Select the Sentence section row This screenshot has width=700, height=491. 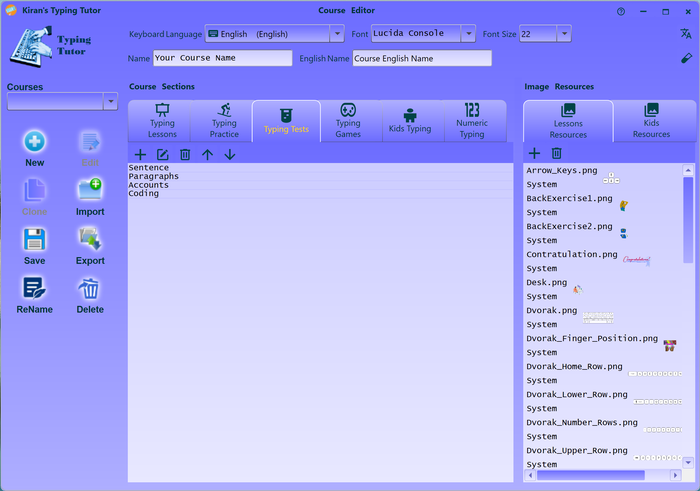(x=321, y=167)
